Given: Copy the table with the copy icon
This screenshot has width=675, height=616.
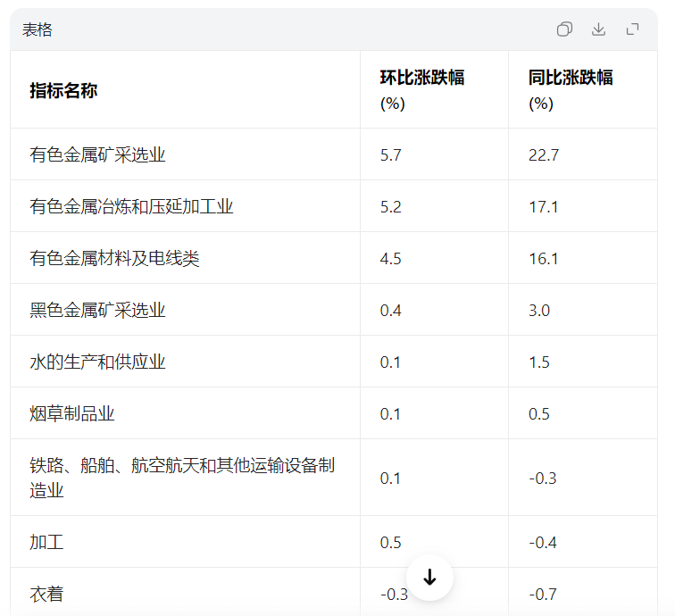Looking at the screenshot, I should [564, 29].
